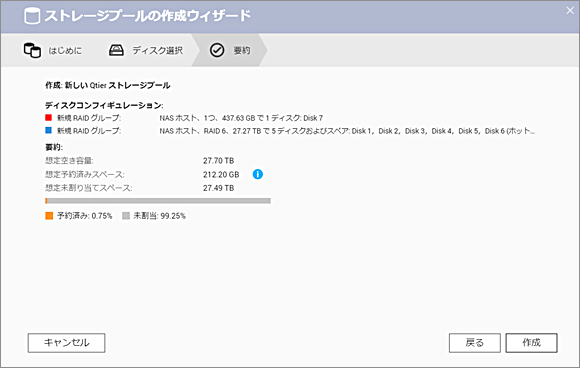The height and width of the screenshot is (368, 580).
Task: Click the 想定予約済みスペース label
Action: coord(85,175)
